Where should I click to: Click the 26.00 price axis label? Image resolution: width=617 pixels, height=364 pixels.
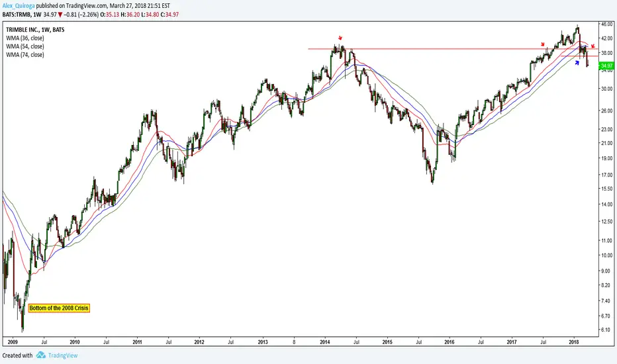click(x=607, y=111)
